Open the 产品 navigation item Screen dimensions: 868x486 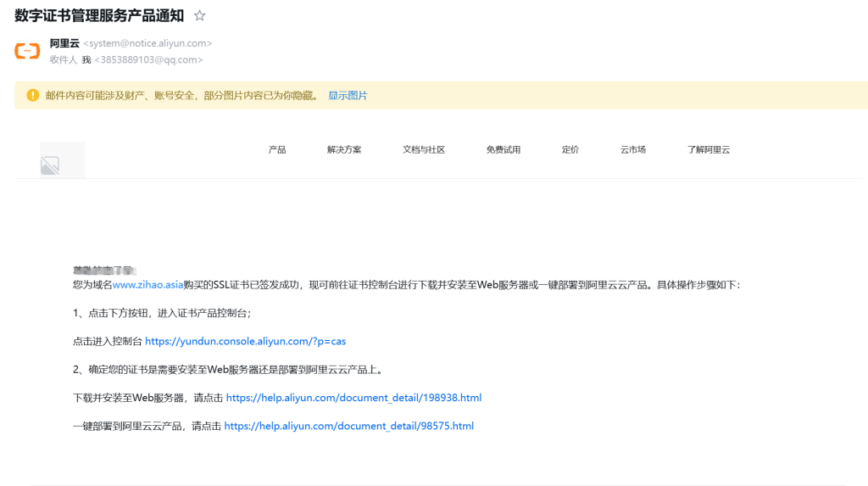pyautogui.click(x=277, y=150)
